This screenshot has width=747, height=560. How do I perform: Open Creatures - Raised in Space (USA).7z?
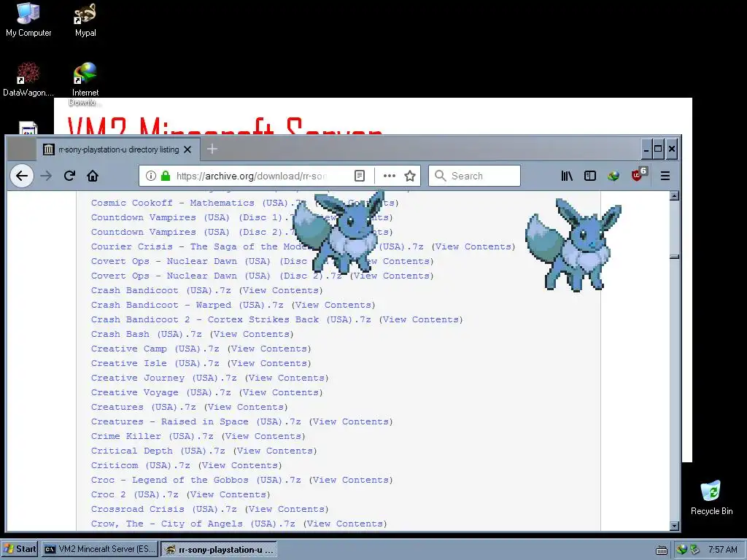point(196,422)
